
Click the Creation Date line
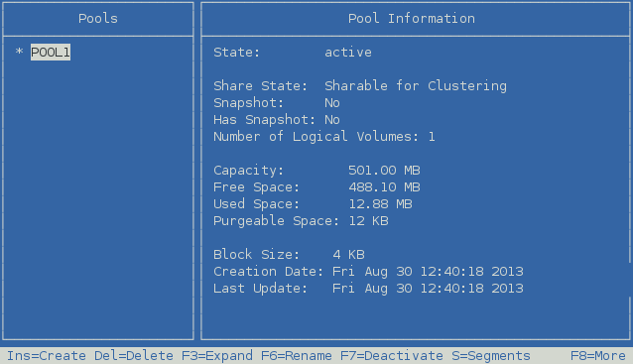click(x=368, y=272)
